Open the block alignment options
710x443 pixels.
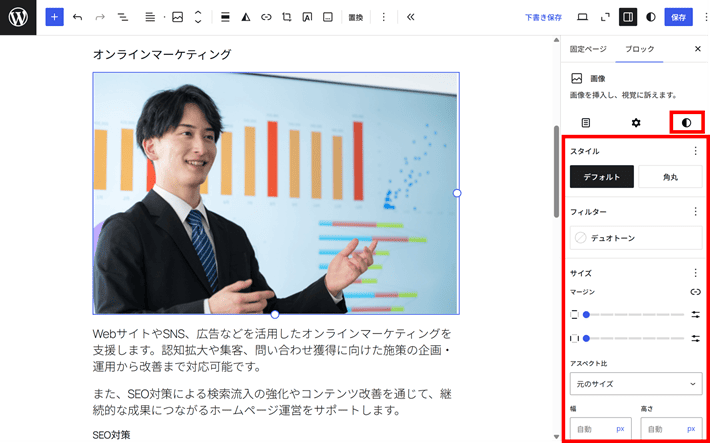coord(225,17)
